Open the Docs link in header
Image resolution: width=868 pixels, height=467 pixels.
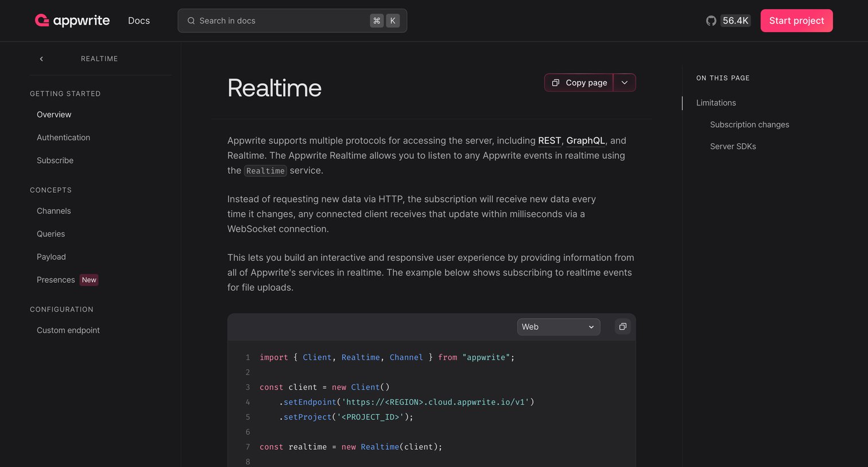[x=139, y=21]
